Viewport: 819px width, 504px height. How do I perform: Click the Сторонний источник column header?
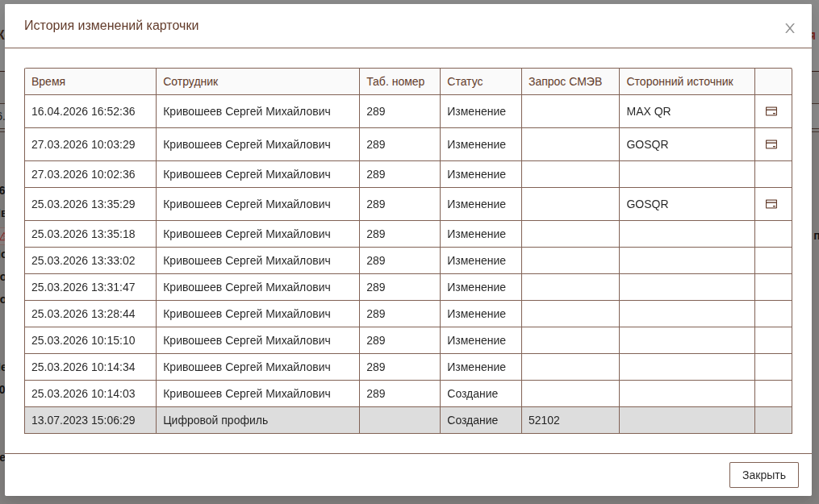pyautogui.click(x=679, y=81)
